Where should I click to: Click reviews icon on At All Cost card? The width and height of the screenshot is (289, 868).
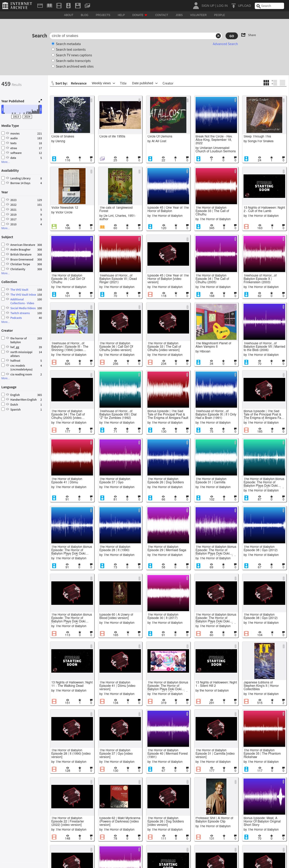click(187, 157)
